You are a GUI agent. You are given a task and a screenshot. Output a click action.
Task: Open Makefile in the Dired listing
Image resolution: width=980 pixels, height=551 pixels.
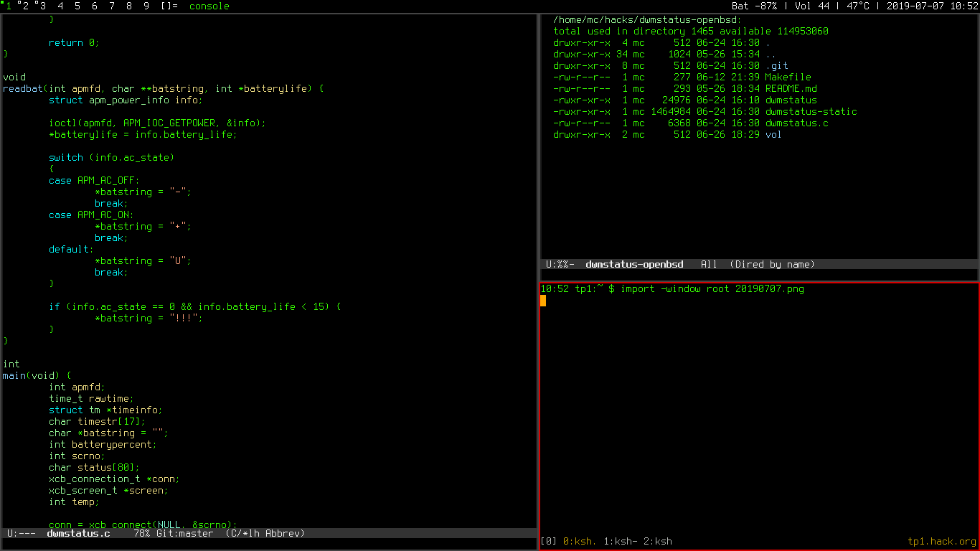click(788, 77)
